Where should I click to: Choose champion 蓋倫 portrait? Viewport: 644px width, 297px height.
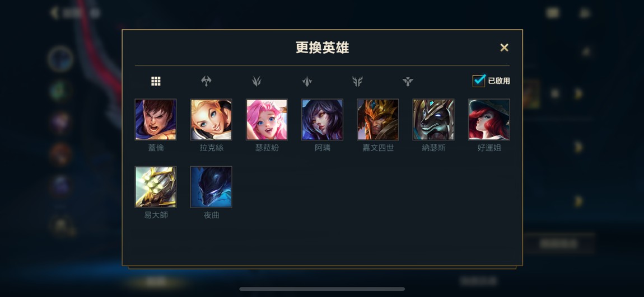pyautogui.click(x=156, y=119)
